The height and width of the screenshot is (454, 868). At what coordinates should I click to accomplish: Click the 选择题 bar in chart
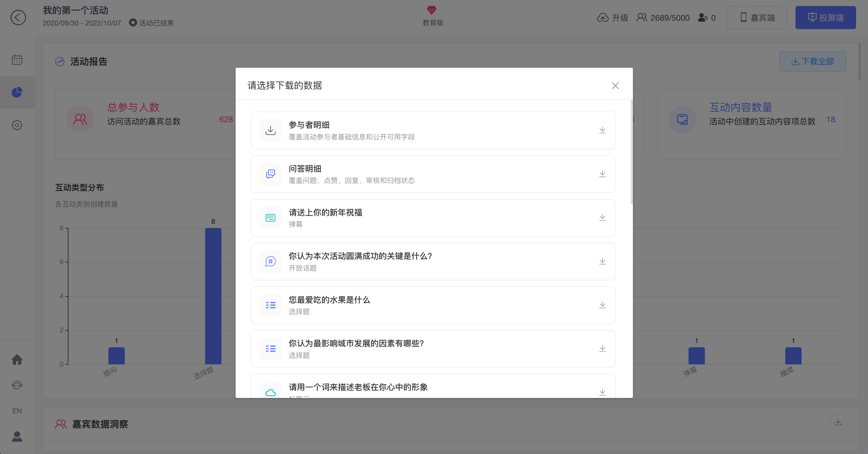[x=213, y=296]
